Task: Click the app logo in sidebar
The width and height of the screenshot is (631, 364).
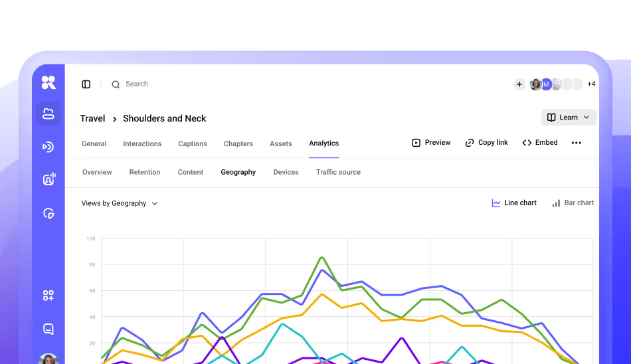Action: [48, 82]
